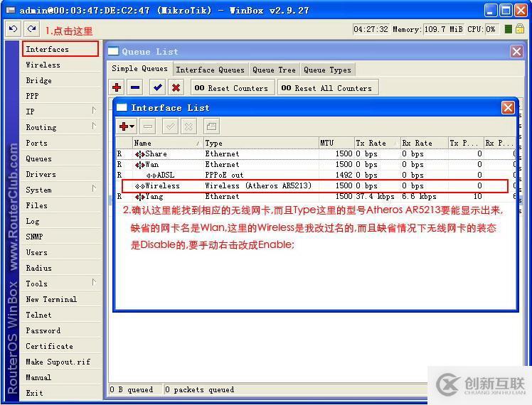Expand the System submenu arrow

94,188
